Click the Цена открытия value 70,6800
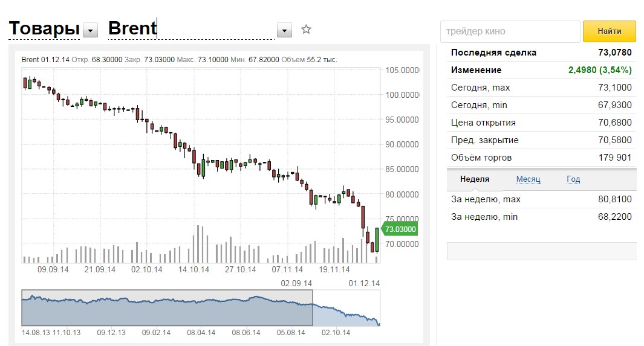 point(615,123)
